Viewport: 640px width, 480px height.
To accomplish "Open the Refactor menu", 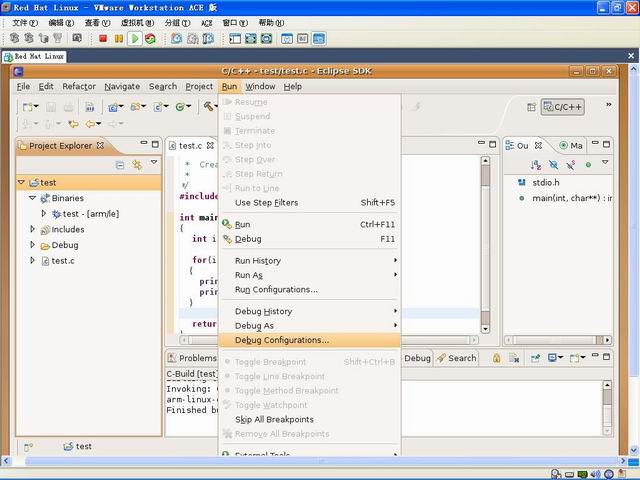I will [x=79, y=87].
